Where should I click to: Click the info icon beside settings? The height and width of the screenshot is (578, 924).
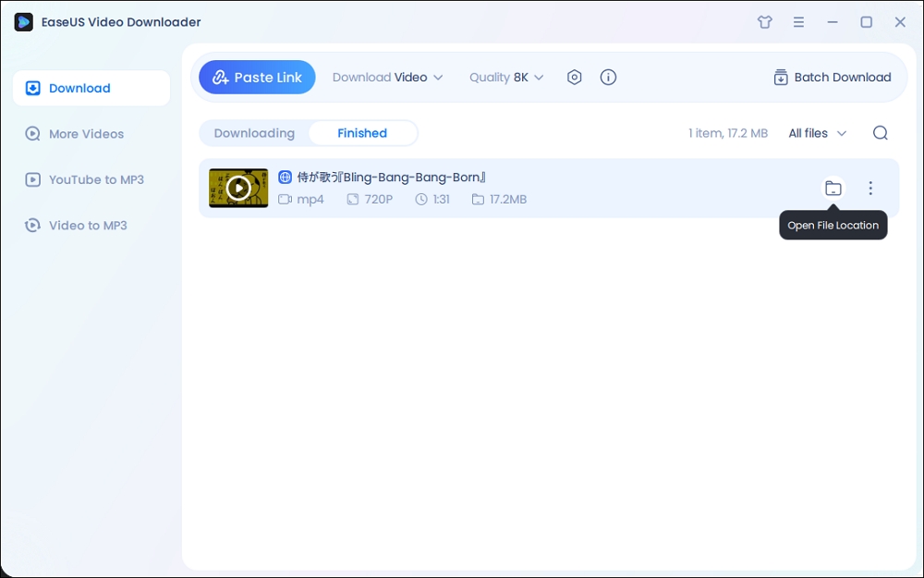tap(608, 77)
